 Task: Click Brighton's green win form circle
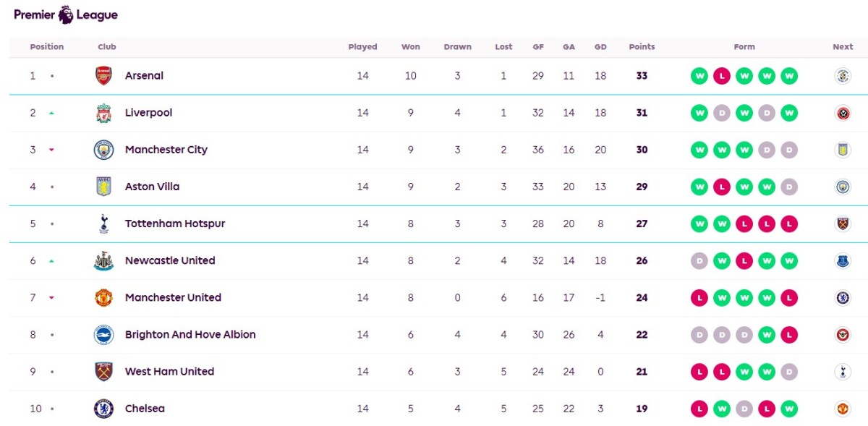click(767, 334)
